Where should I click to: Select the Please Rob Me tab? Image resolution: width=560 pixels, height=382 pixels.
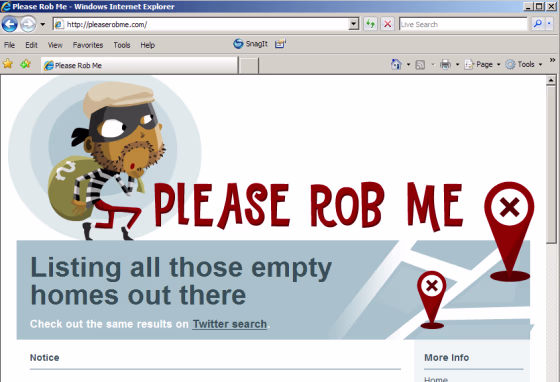tap(139, 65)
